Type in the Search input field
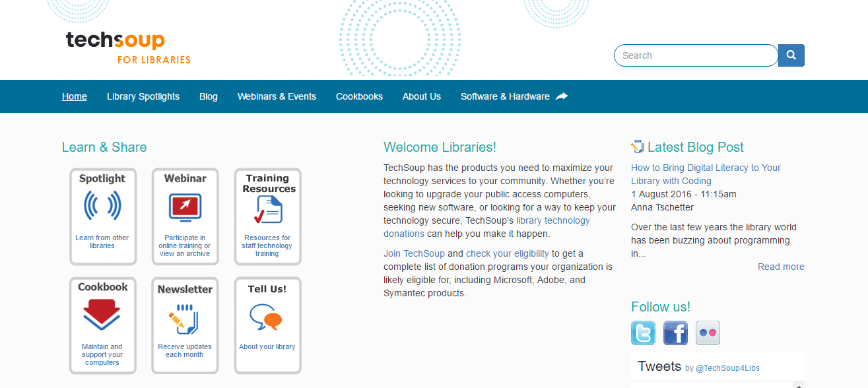The image size is (868, 388). (696, 55)
